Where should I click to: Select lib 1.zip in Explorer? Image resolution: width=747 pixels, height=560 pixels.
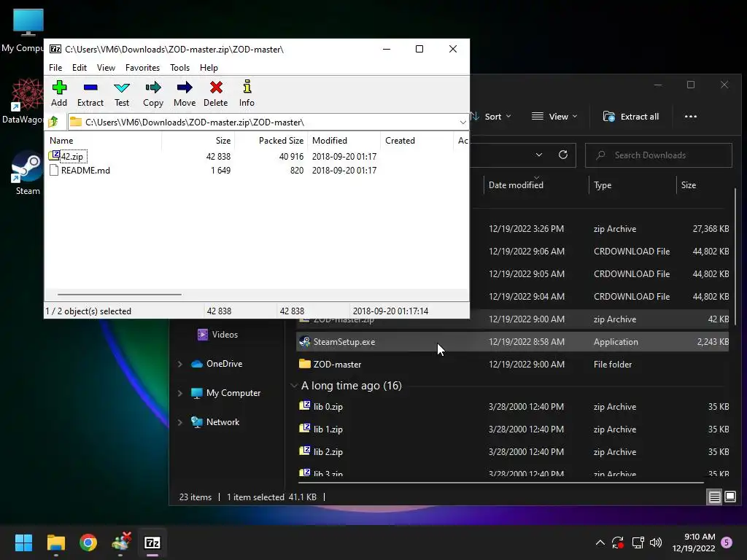(512, 429)
